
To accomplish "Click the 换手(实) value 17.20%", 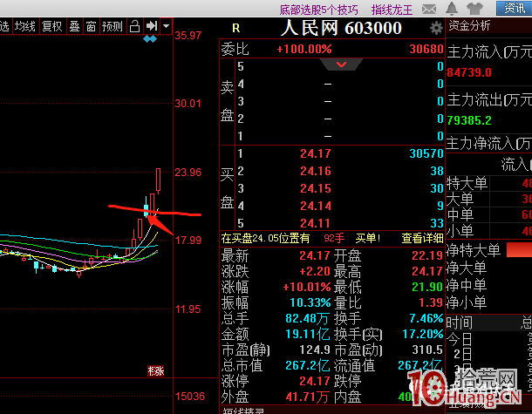I will click(423, 334).
